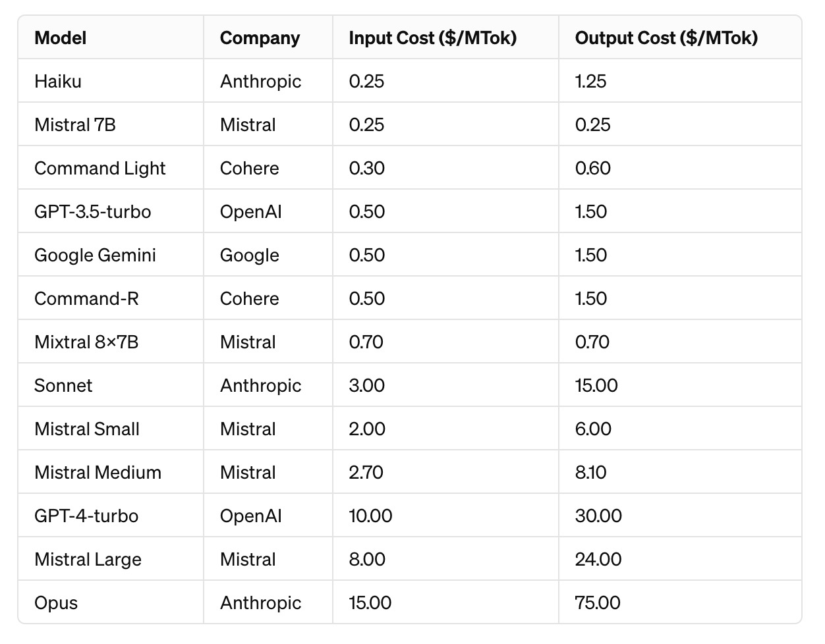Select the Mistral Large model cell
Image resolution: width=825 pixels, height=644 pixels.
(x=88, y=560)
